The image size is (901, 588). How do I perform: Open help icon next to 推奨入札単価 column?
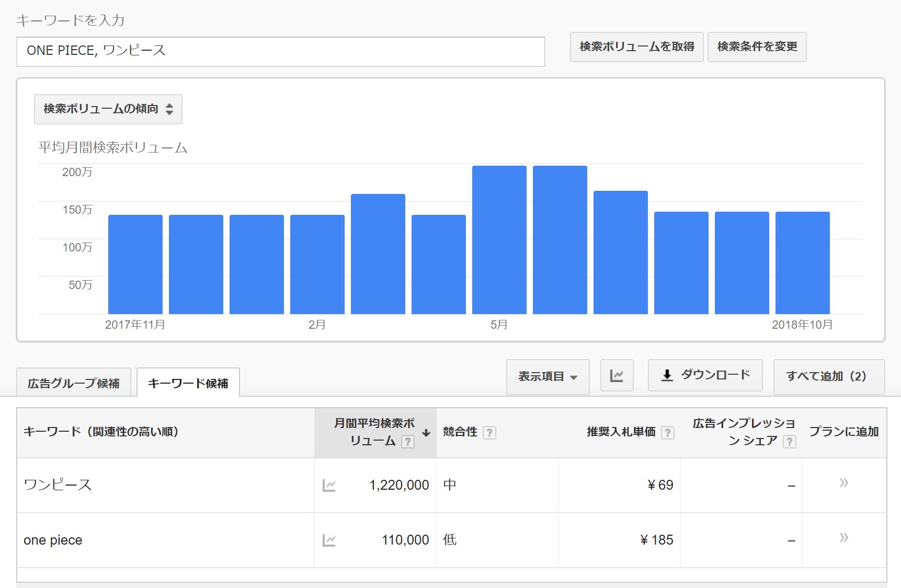[x=667, y=433]
